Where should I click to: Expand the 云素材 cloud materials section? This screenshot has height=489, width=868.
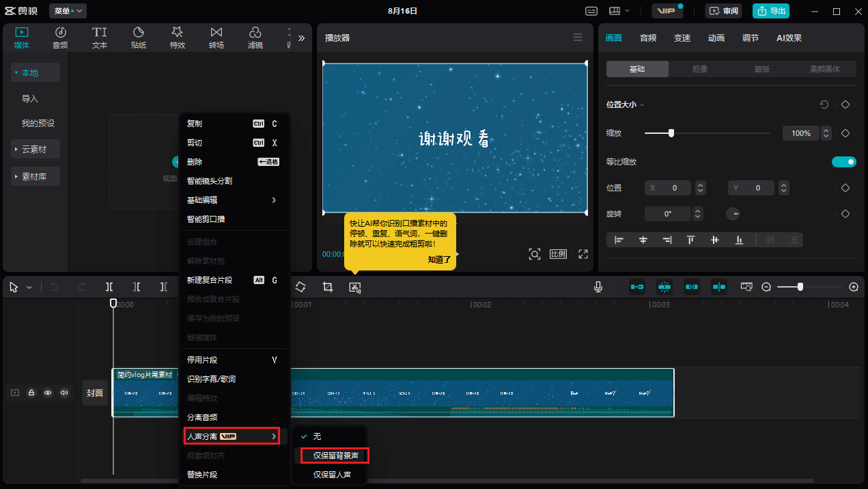pyautogui.click(x=35, y=148)
